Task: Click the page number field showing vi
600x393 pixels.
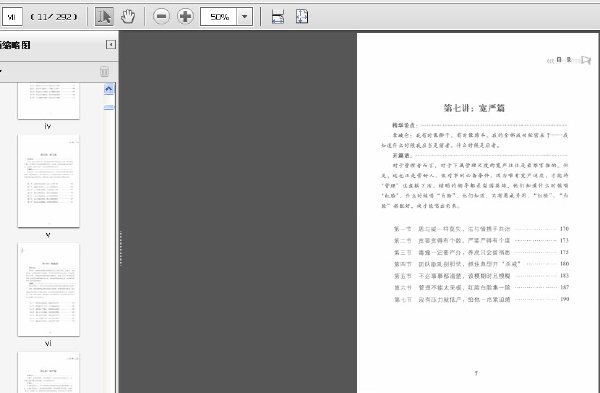Action: 12,17
